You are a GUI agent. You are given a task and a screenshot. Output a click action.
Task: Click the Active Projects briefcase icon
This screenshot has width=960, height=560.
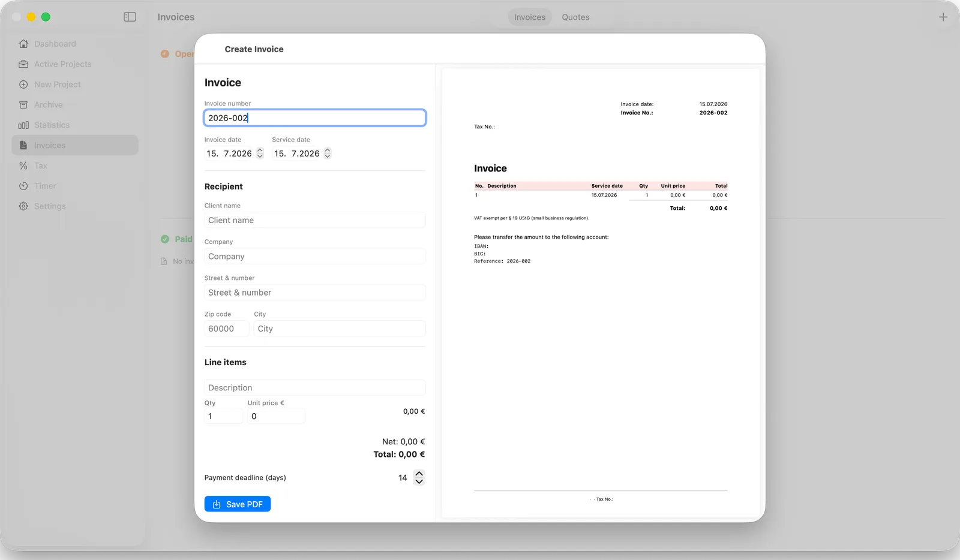point(23,64)
